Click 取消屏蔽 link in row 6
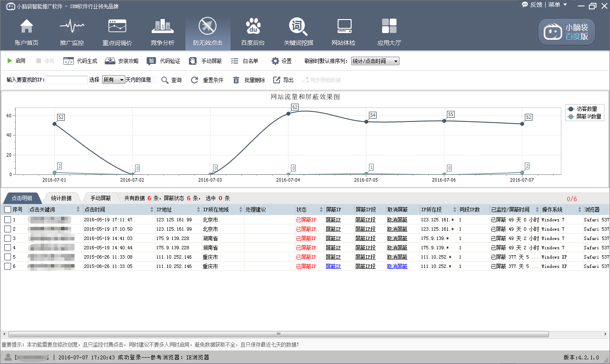This screenshot has height=364, width=610. [397, 266]
